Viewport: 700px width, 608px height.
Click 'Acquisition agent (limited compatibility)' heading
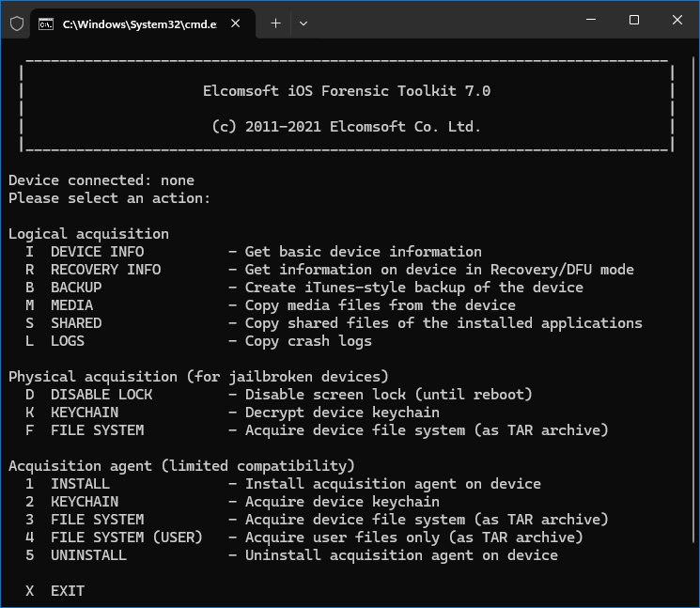tap(181, 466)
